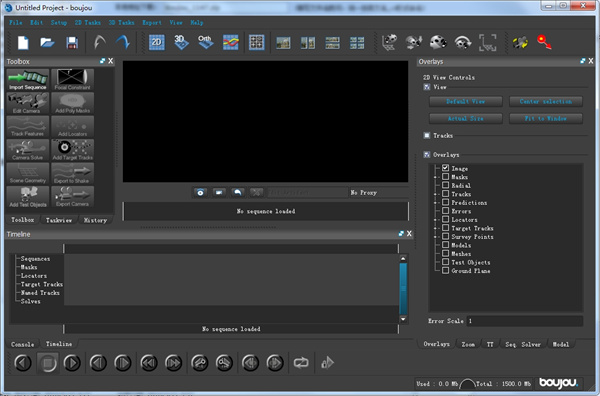Close the Toolbox panel with its X

click(111, 61)
